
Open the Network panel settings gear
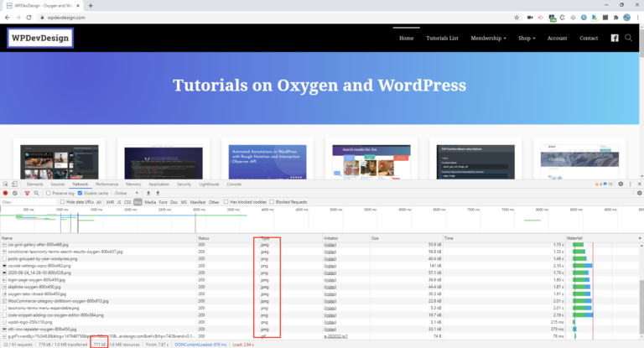click(x=640, y=193)
